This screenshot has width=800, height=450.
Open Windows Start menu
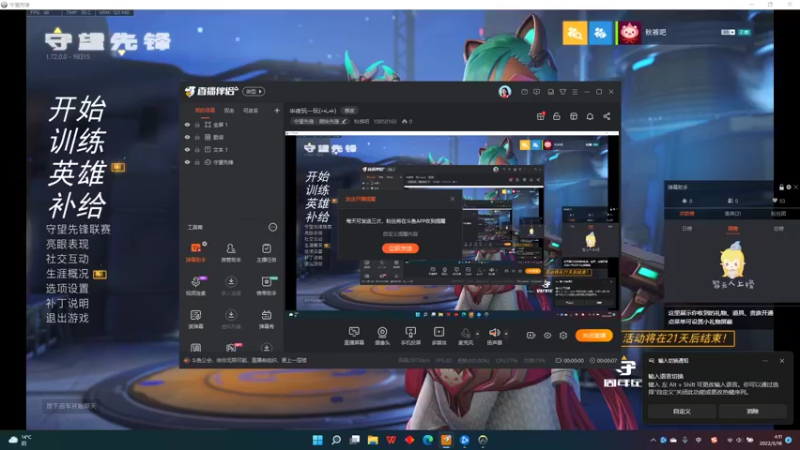pyautogui.click(x=317, y=440)
